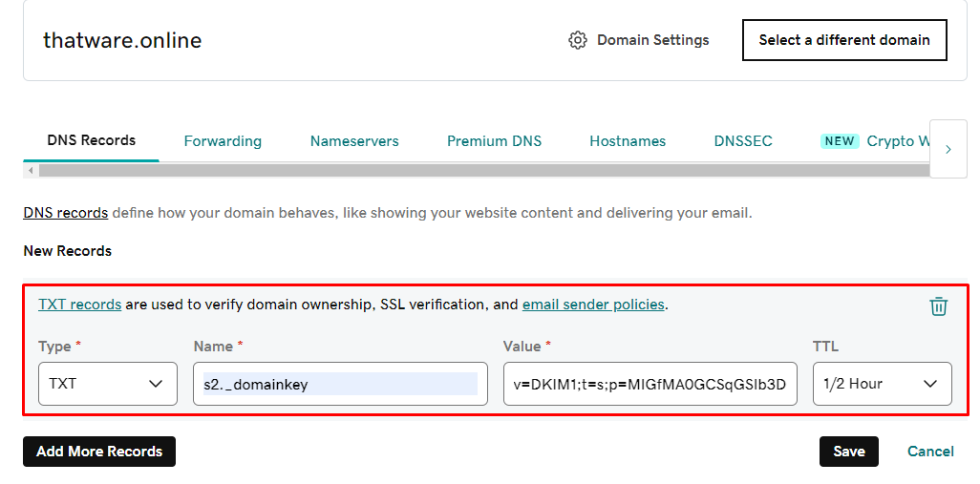Open the NEW Crypto Wallet tab
Viewport: 980px width, 484px height.
(x=875, y=141)
